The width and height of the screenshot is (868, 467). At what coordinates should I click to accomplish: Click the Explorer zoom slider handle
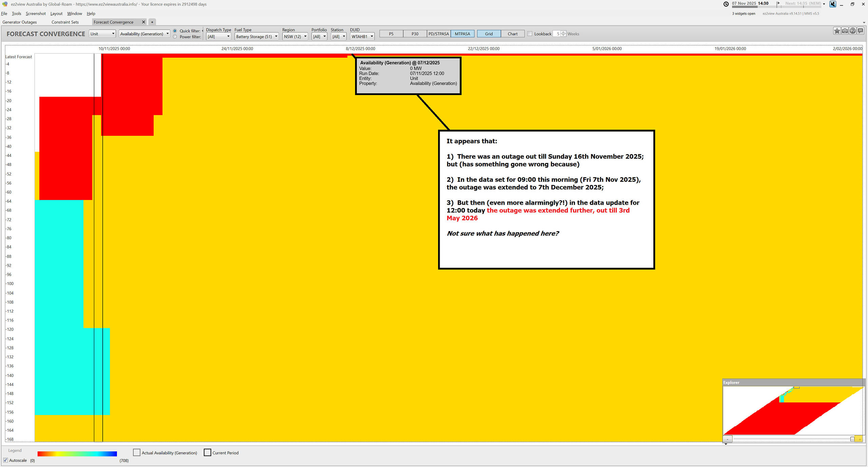852,439
